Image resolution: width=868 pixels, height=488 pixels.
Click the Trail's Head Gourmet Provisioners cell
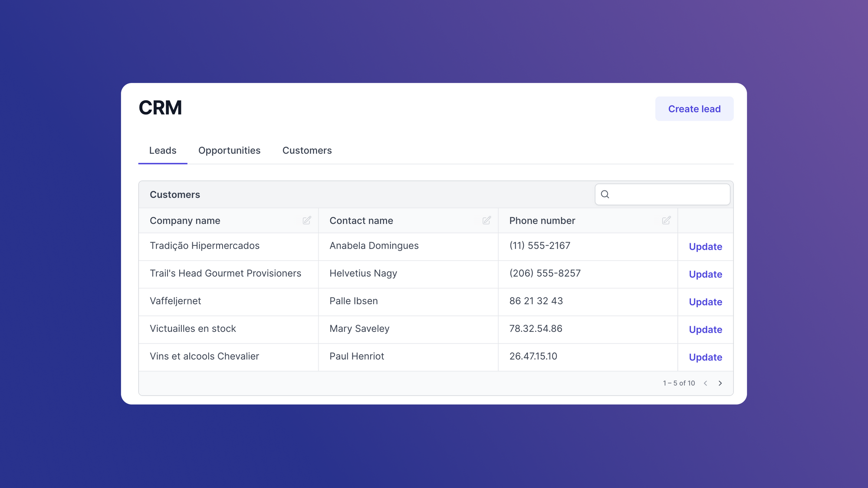pyautogui.click(x=228, y=274)
